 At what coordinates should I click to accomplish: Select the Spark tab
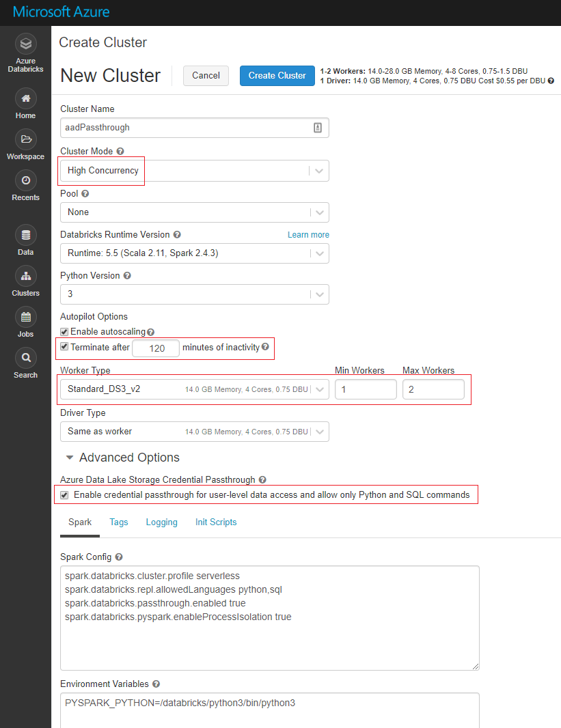[80, 522]
